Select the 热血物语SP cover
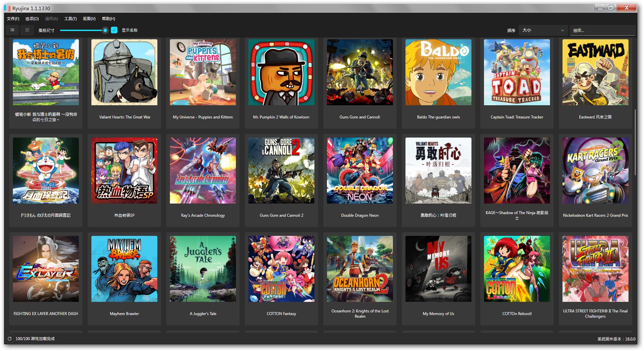644x351 pixels. click(x=124, y=171)
